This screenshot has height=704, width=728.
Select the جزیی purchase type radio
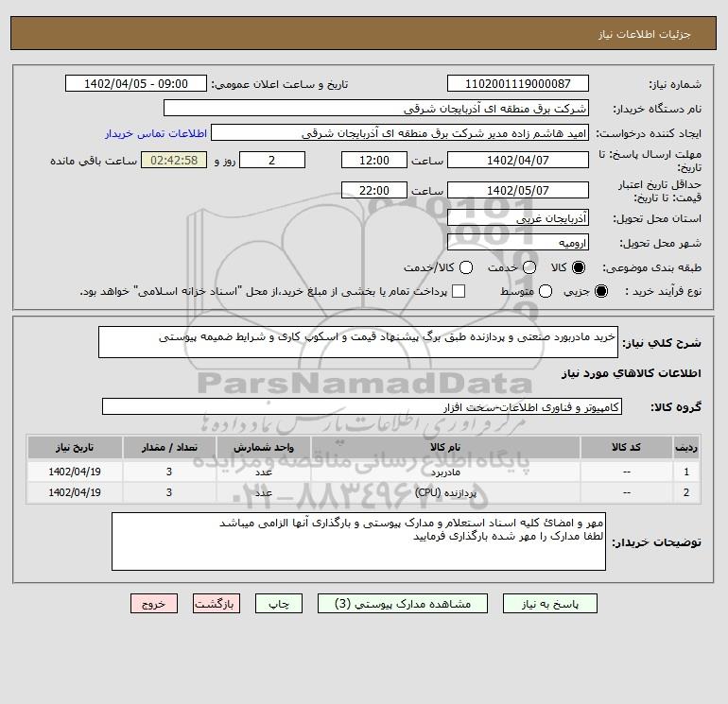pyautogui.click(x=600, y=291)
